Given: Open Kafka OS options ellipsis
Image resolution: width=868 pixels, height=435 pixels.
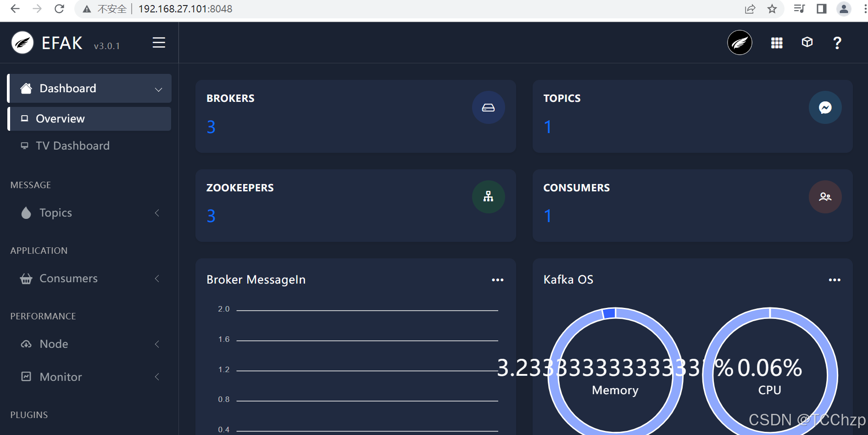Looking at the screenshot, I should tap(835, 280).
